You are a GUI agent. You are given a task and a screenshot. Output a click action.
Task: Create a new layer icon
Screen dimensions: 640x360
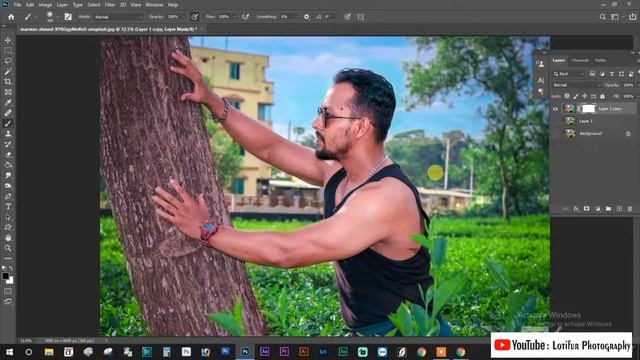click(619, 209)
